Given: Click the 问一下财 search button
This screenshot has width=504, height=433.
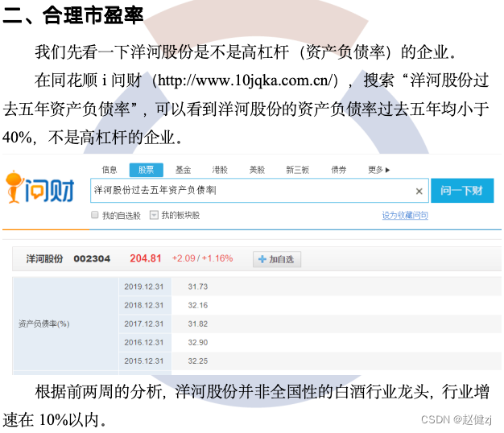Looking at the screenshot, I should (x=462, y=191).
